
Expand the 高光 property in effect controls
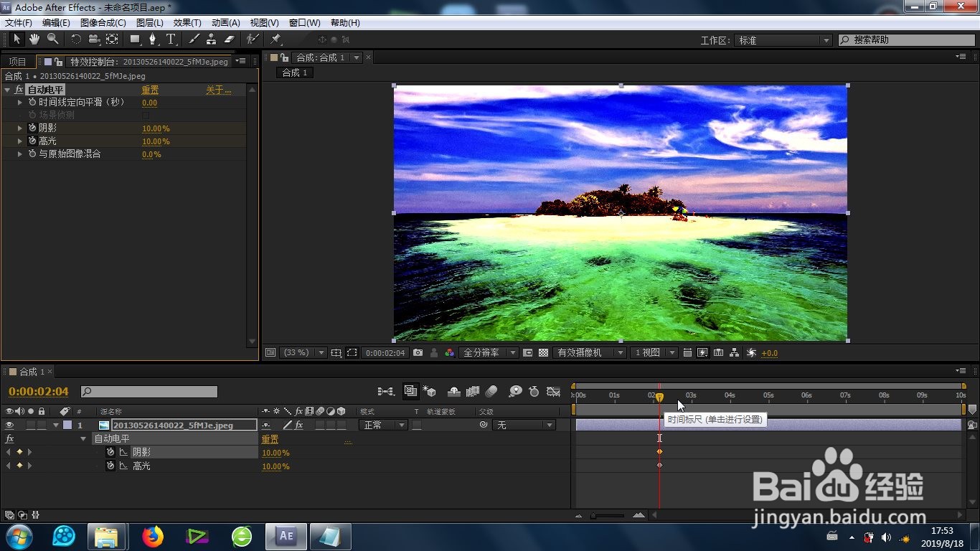20,141
